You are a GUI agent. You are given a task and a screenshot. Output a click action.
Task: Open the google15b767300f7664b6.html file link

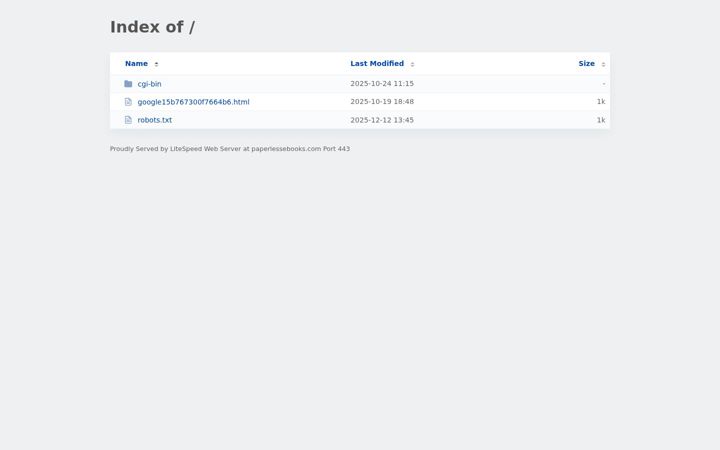(193, 102)
